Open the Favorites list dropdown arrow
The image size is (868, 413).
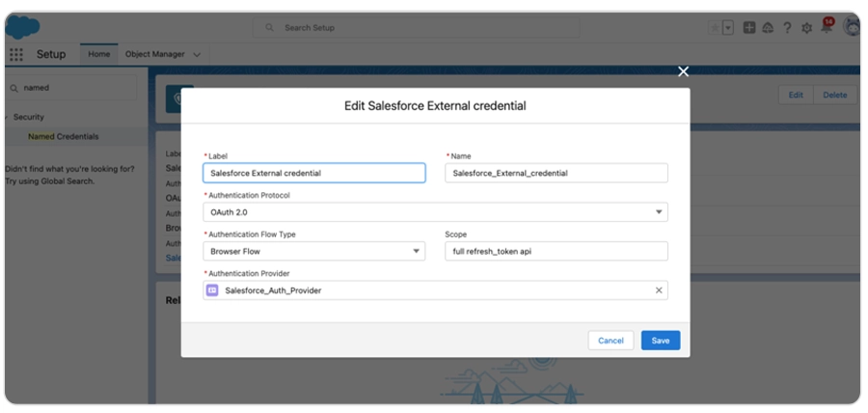click(728, 28)
